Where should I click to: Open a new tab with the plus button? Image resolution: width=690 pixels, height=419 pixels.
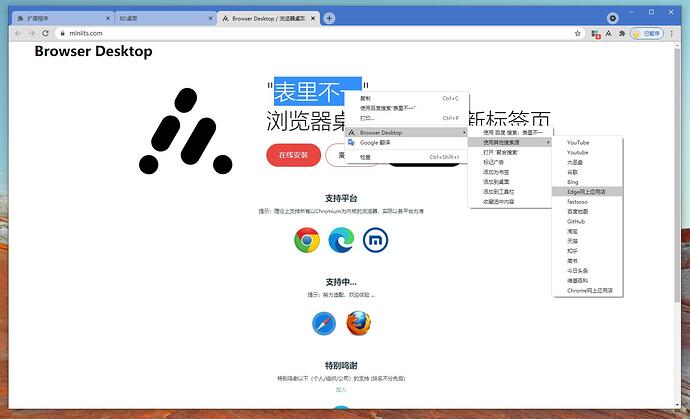point(329,18)
